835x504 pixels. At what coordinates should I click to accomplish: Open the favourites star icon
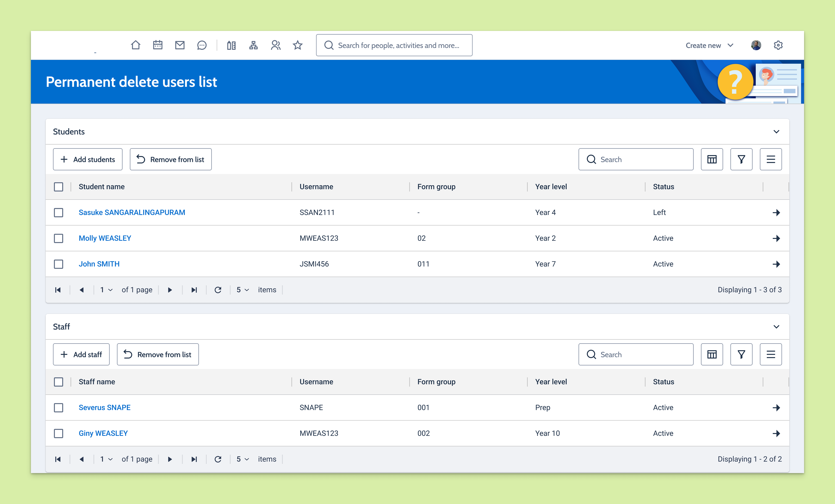point(297,45)
